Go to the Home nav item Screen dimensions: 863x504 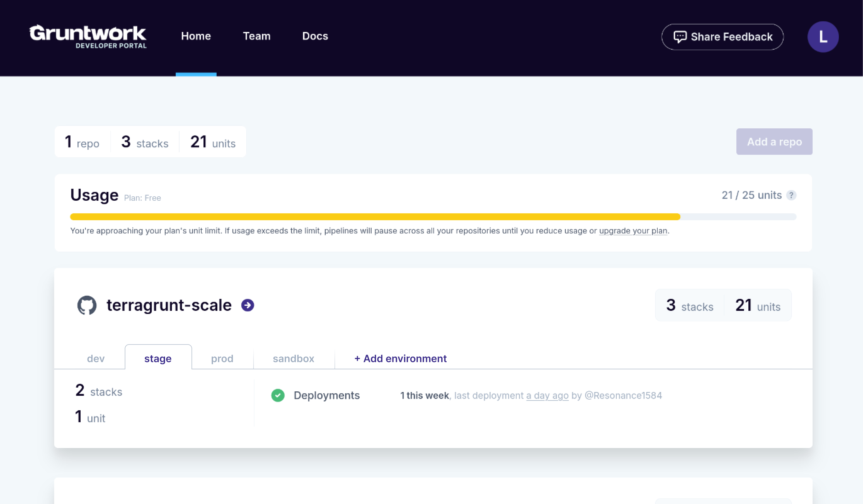tap(196, 36)
